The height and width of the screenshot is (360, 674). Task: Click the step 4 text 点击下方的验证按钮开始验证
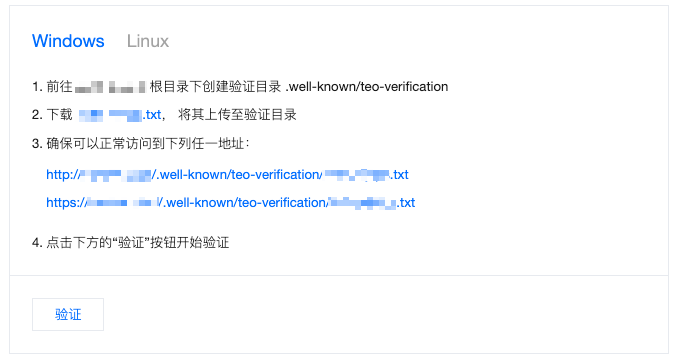(138, 242)
